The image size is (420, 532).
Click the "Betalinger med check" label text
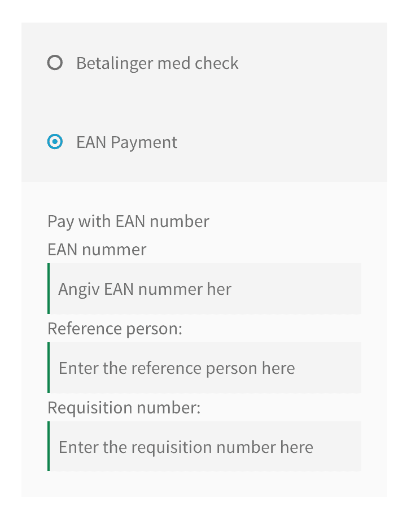point(157,63)
